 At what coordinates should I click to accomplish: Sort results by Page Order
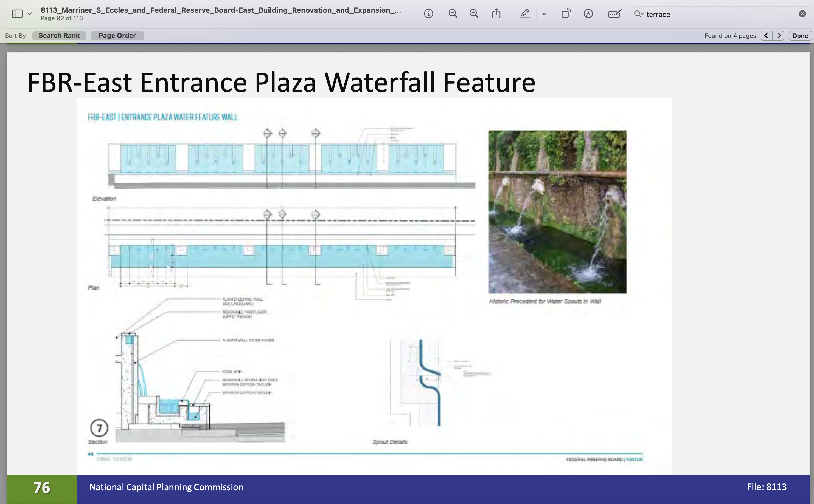coord(117,36)
